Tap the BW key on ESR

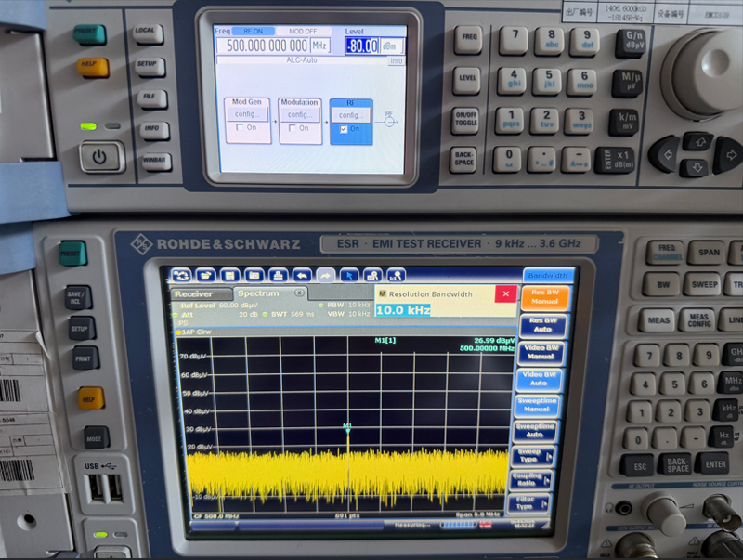click(x=663, y=285)
